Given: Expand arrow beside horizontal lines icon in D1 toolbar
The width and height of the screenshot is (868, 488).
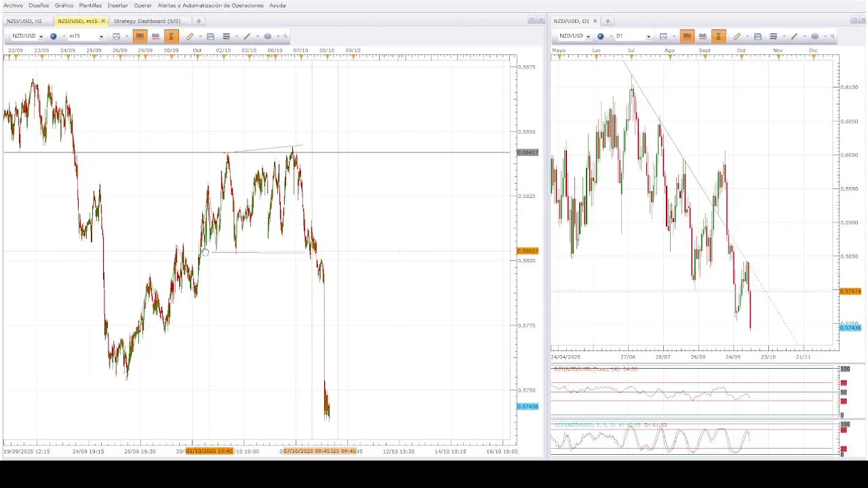Looking at the screenshot, I should point(784,37).
